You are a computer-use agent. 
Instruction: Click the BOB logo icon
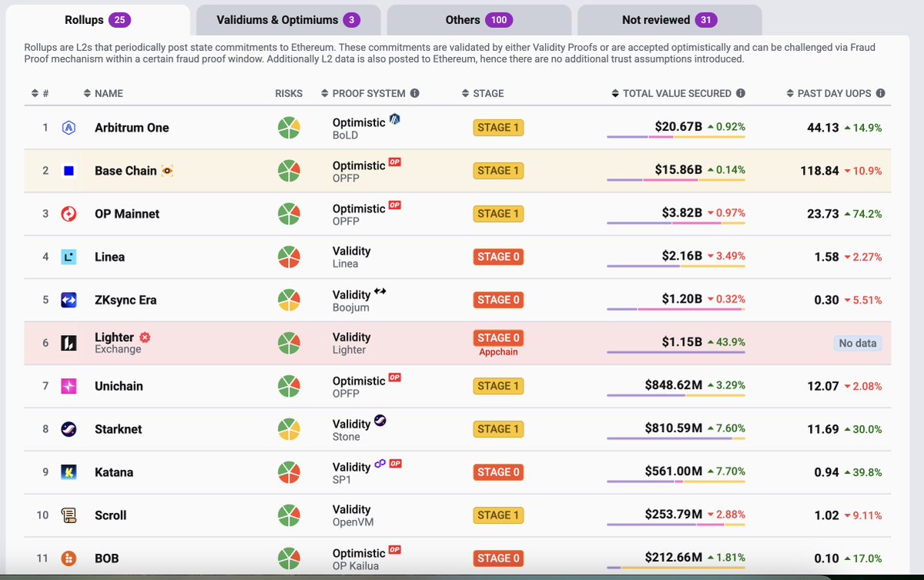tap(69, 558)
